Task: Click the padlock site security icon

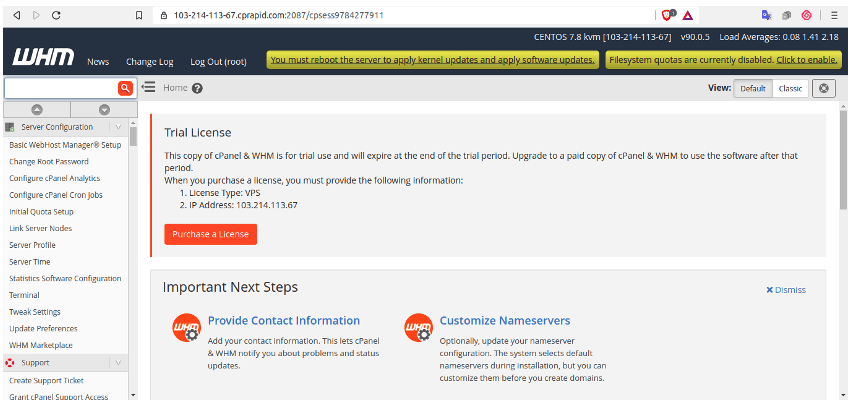Action: pos(163,15)
